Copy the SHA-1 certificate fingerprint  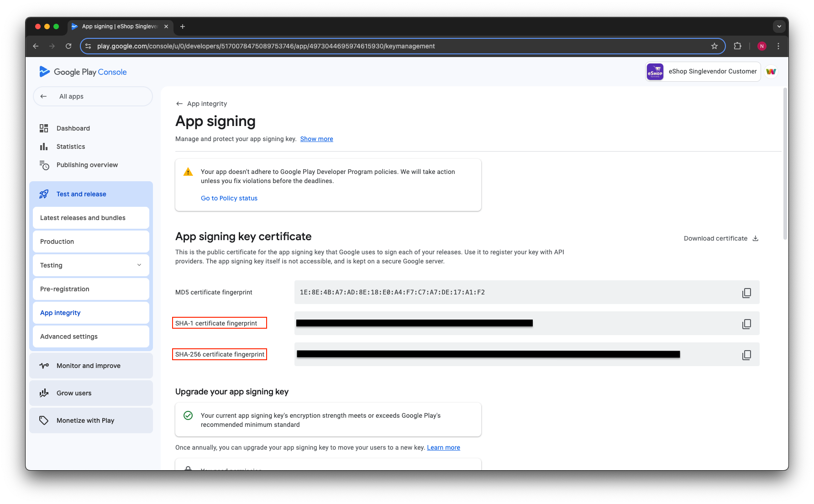(746, 324)
